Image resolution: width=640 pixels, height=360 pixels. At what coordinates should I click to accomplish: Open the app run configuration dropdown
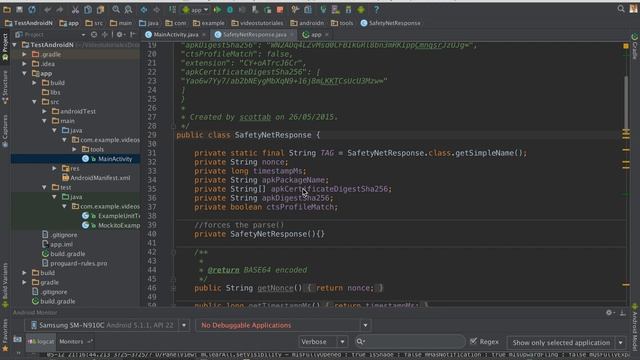[196, 9]
